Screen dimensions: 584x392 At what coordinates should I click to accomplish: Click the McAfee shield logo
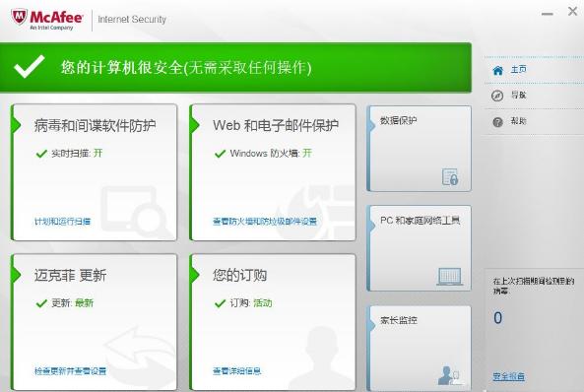19,18
